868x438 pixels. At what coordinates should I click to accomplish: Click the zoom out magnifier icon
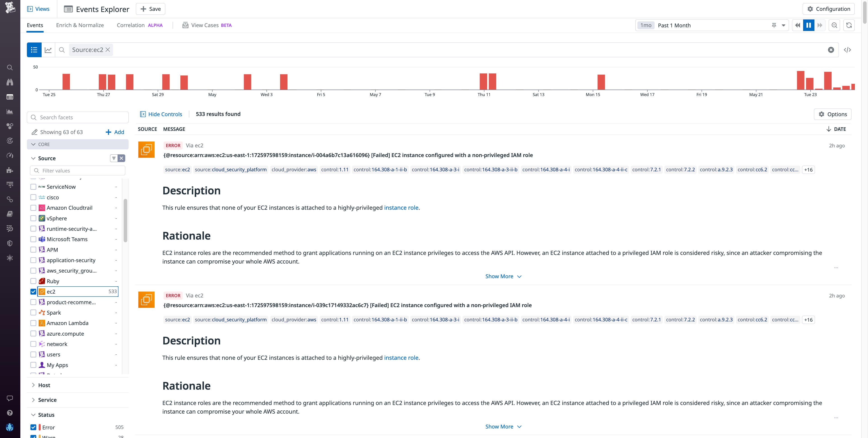[834, 25]
